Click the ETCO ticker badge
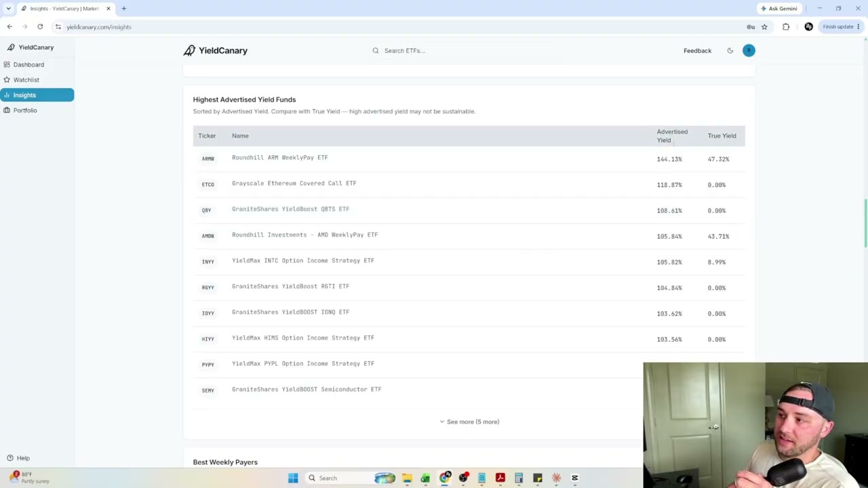868x488 pixels. (208, 184)
